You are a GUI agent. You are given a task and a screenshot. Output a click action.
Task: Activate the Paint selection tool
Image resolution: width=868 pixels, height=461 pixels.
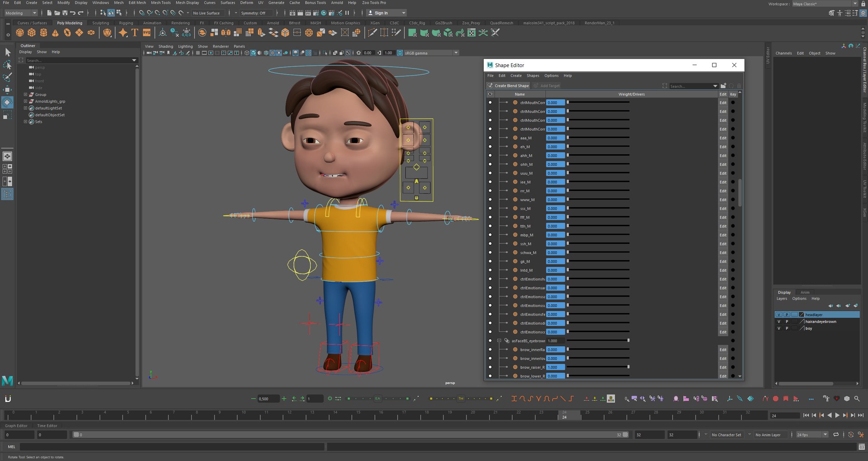(8, 77)
